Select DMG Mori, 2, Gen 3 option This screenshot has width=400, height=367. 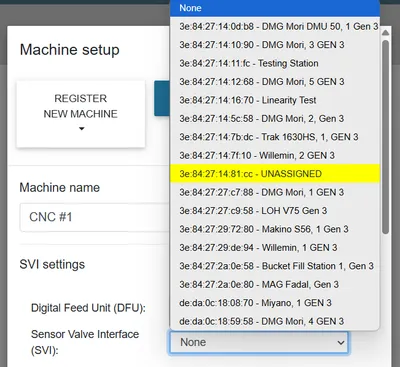[x=275, y=119]
